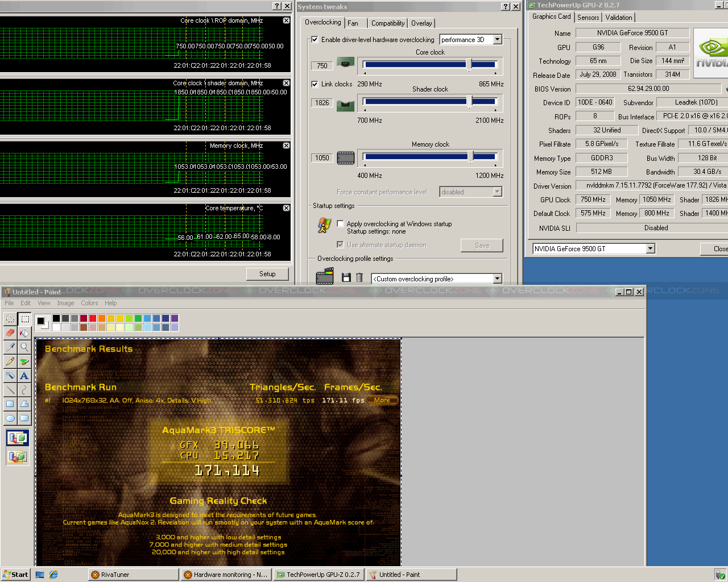This screenshot has height=582, width=728.
Task: Enable Apply overclocking at Windows startup
Action: pos(340,224)
